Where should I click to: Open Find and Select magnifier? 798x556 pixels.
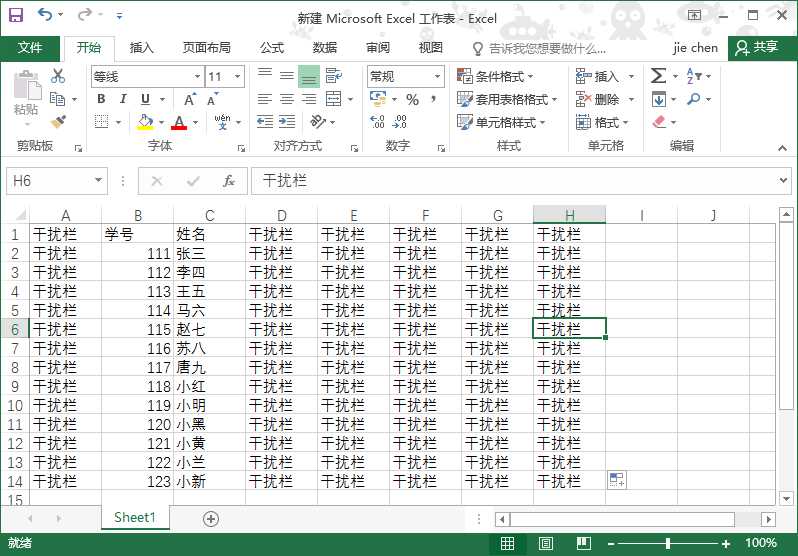[694, 99]
